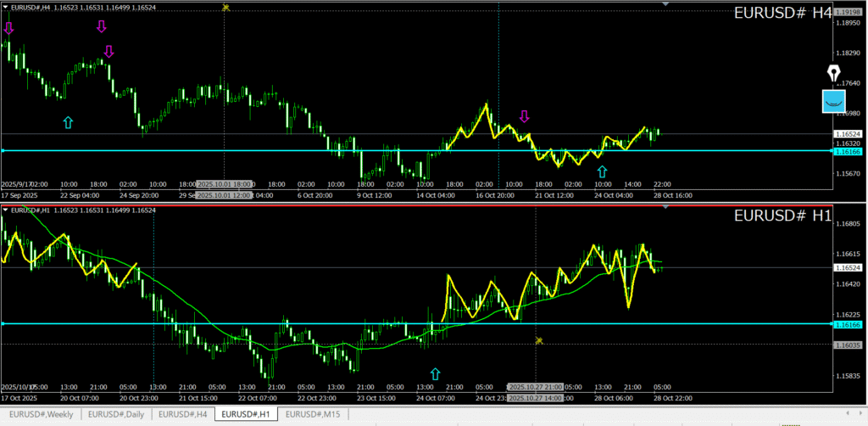Select the cyan up arrow in H1 chart

click(x=436, y=373)
